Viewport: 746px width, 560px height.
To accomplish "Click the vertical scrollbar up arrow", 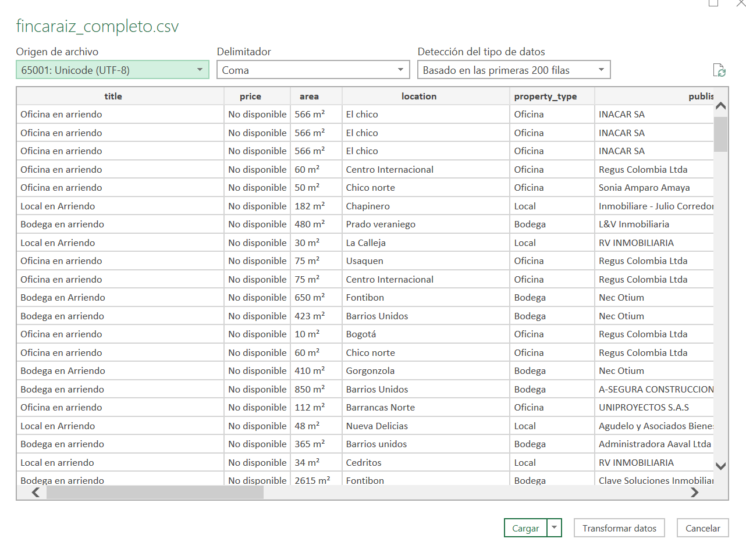I will [720, 106].
